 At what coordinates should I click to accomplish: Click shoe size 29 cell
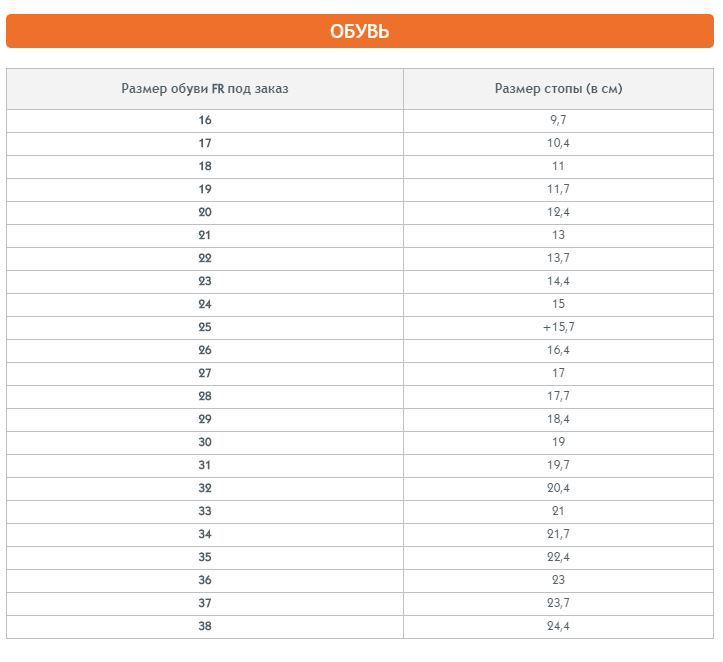pyautogui.click(x=205, y=419)
